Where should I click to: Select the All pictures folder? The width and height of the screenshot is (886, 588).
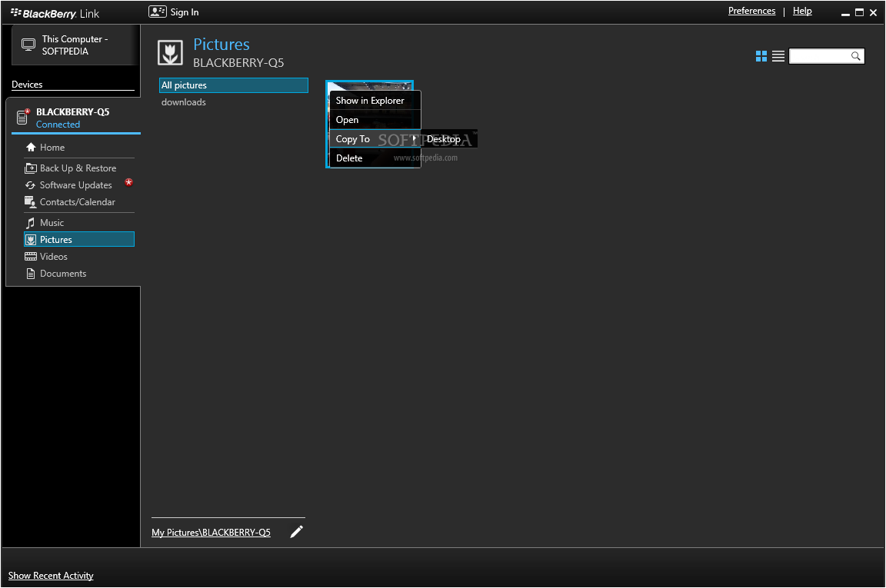coord(233,85)
